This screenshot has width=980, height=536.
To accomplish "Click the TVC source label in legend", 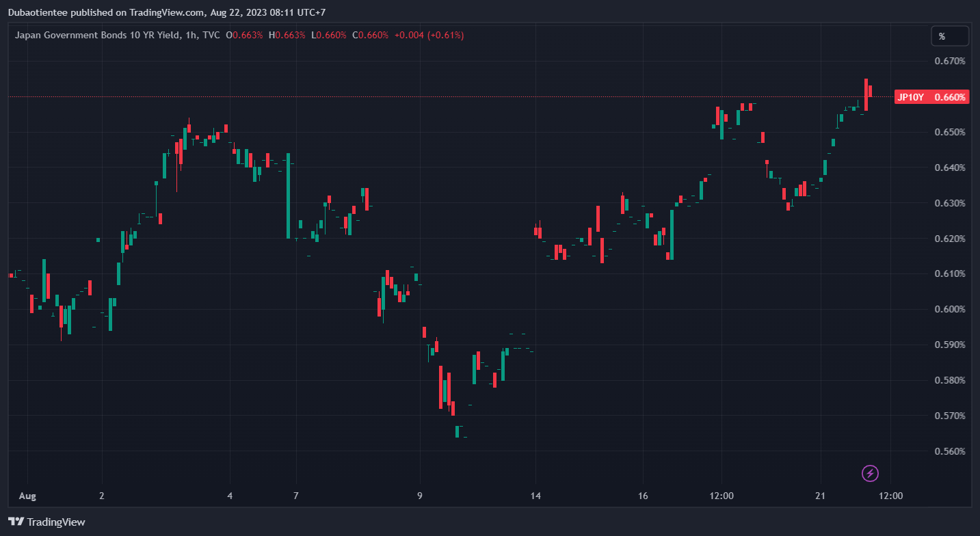I will (x=212, y=35).
